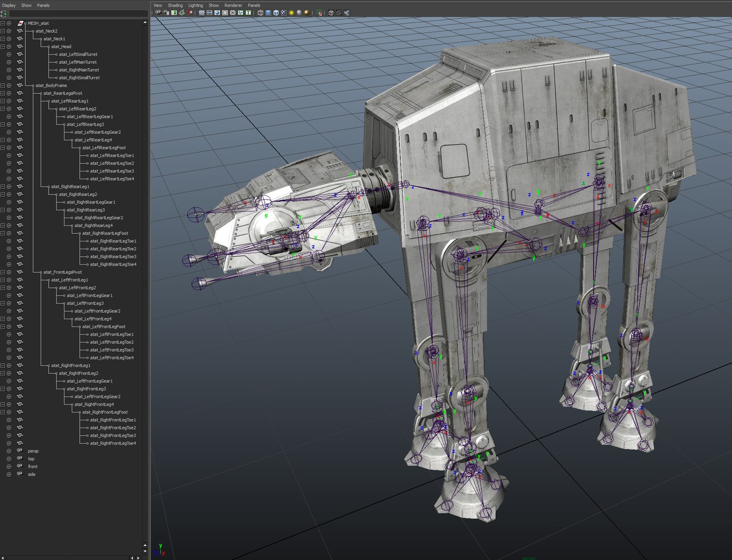The image size is (732, 560).
Task: Open the viewport View menu
Action: coord(158,5)
